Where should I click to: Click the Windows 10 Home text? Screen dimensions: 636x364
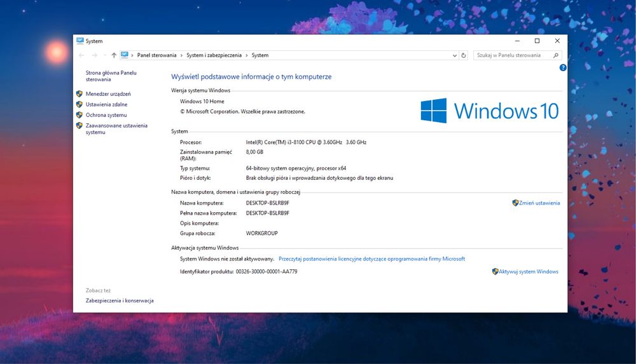(202, 102)
